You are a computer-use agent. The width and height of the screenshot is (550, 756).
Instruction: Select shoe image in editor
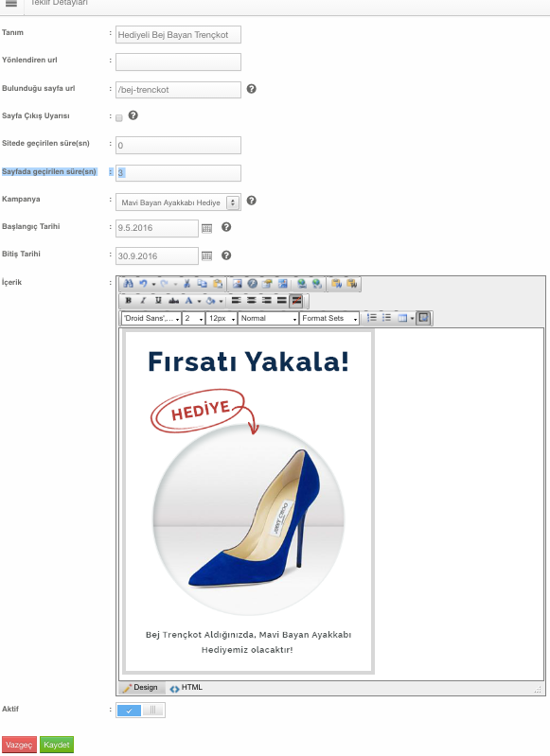(x=248, y=519)
